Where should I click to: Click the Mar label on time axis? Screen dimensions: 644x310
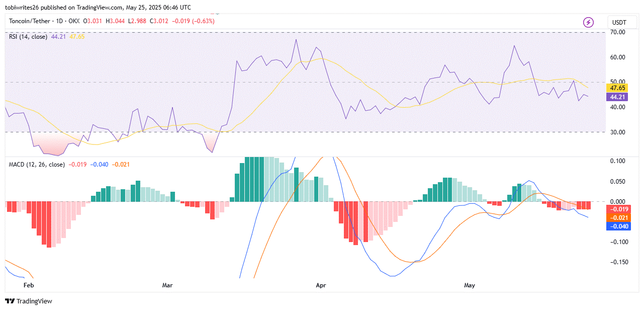[167, 285]
